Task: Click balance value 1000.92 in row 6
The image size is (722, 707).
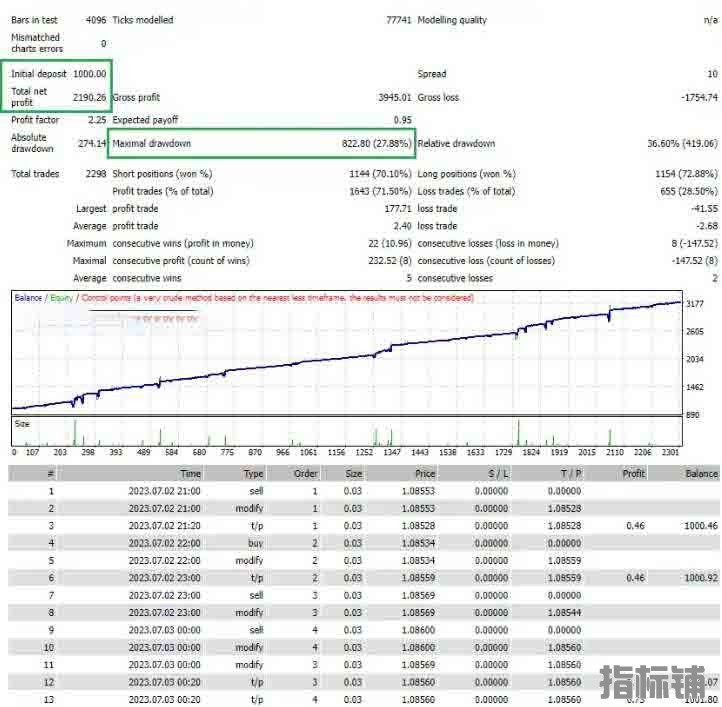Action: pos(698,578)
